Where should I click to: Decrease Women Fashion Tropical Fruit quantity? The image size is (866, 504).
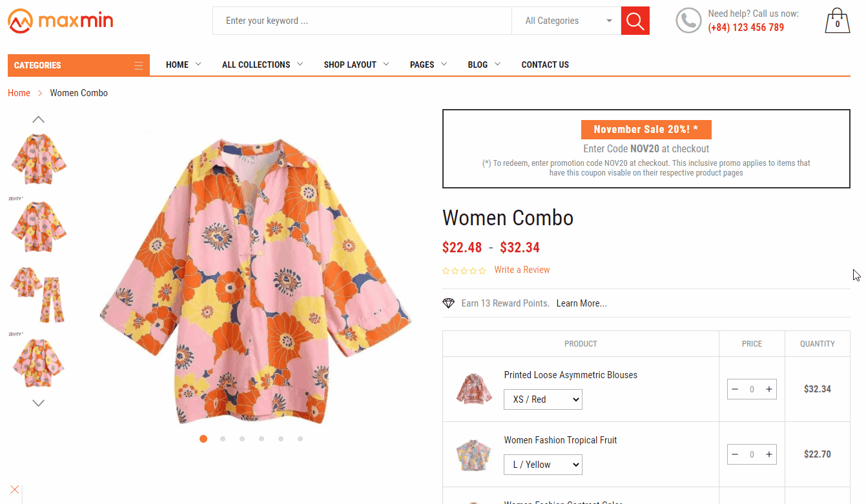coord(735,455)
